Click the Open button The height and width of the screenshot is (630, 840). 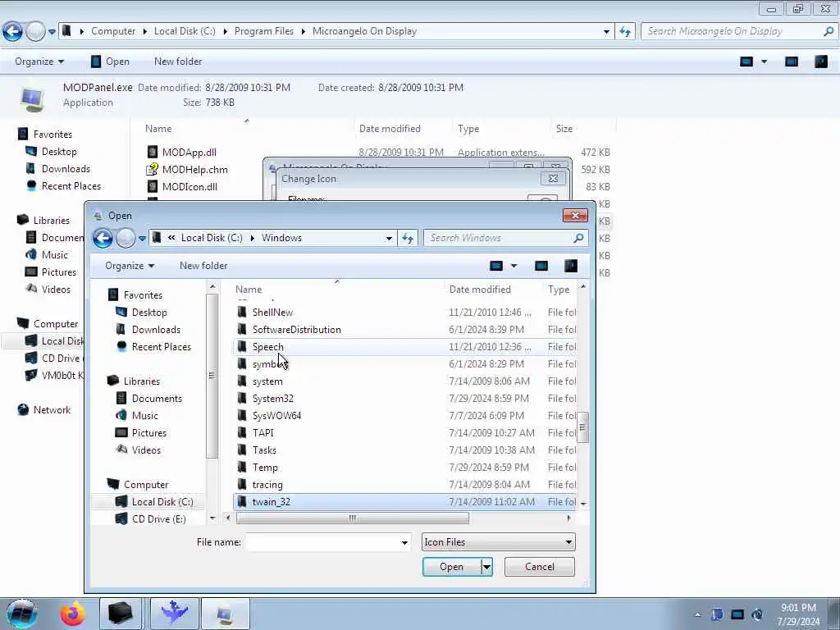point(452,567)
